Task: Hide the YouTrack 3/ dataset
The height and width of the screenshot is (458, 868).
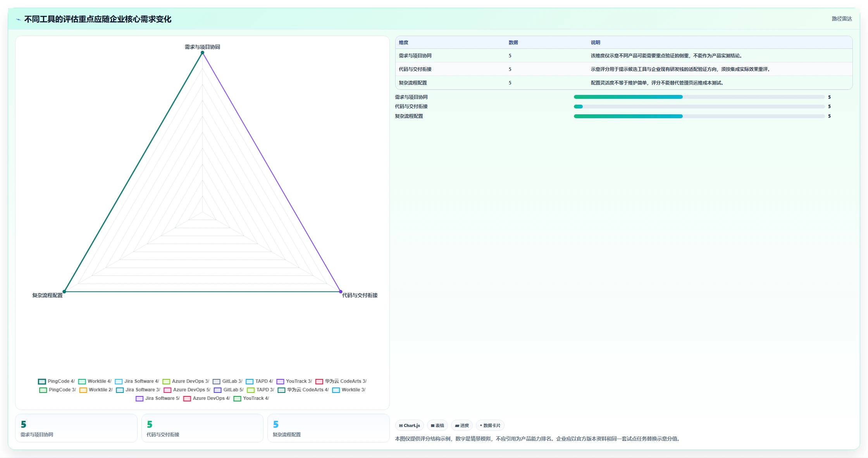Action: (x=294, y=381)
